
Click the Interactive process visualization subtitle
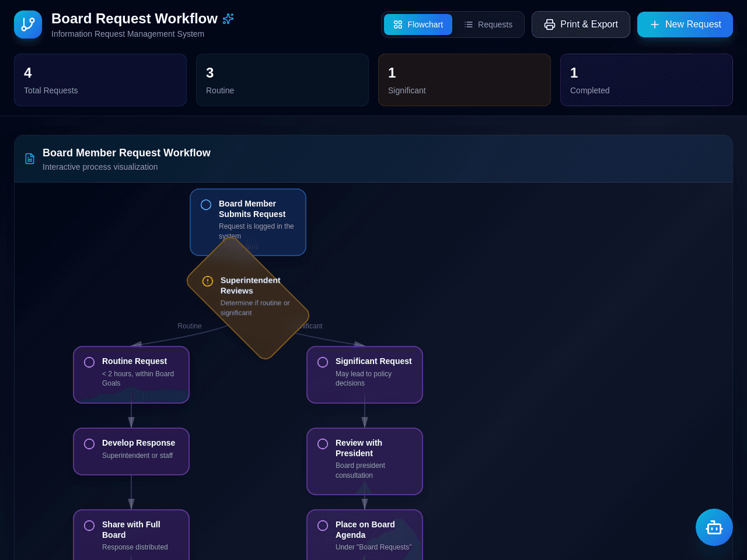[x=100, y=167]
